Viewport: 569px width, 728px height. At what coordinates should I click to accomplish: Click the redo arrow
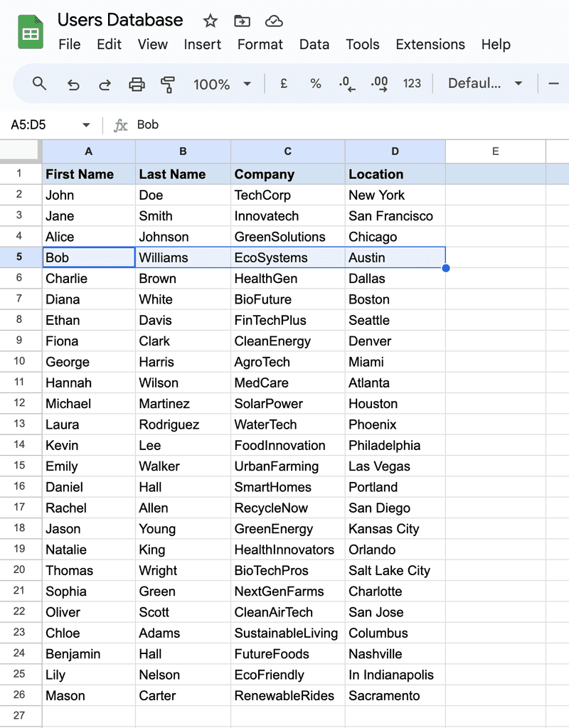[105, 85]
